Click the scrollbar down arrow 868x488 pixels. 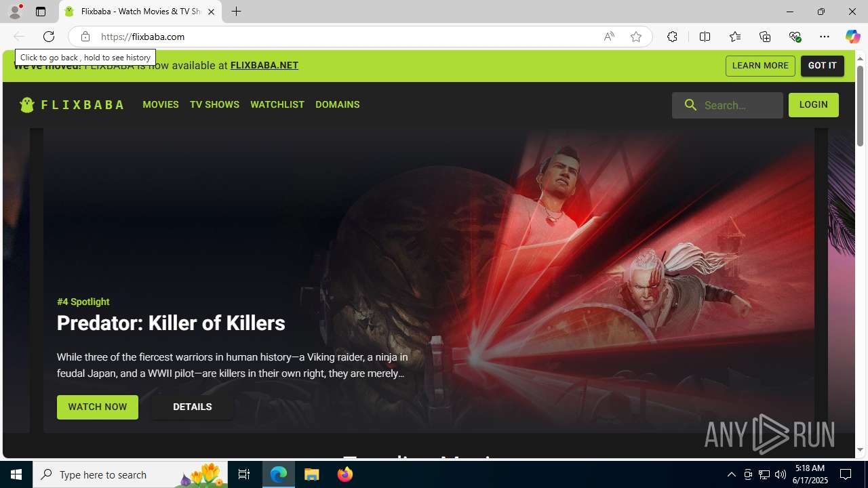click(860, 450)
